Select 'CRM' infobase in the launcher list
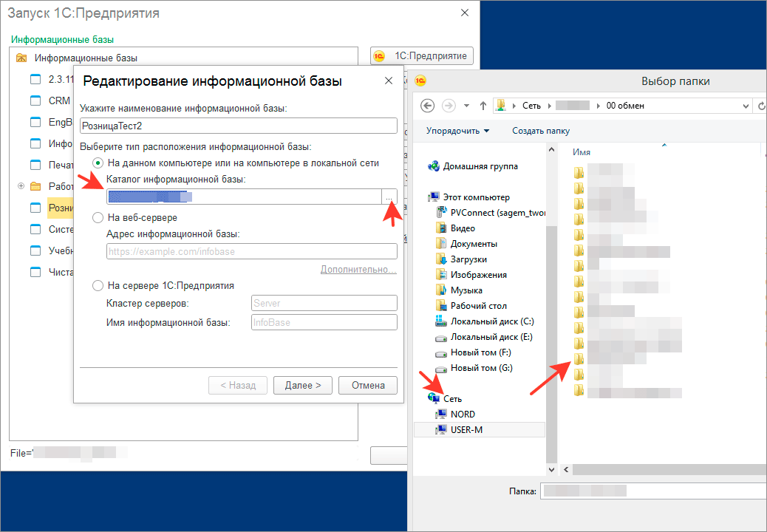The height and width of the screenshot is (532, 767). 59,100
